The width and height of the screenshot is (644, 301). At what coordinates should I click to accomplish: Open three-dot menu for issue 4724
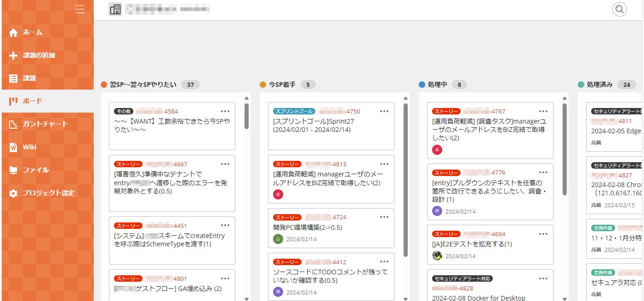pos(384,217)
